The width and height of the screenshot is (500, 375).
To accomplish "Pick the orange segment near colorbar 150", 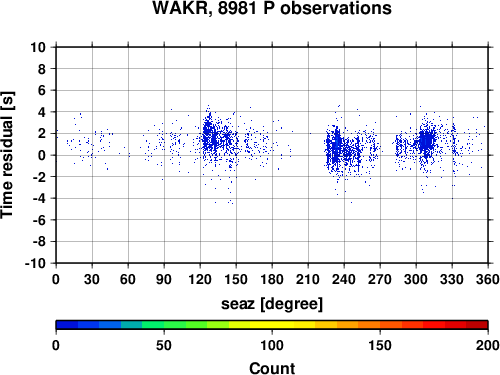I will (x=380, y=325).
